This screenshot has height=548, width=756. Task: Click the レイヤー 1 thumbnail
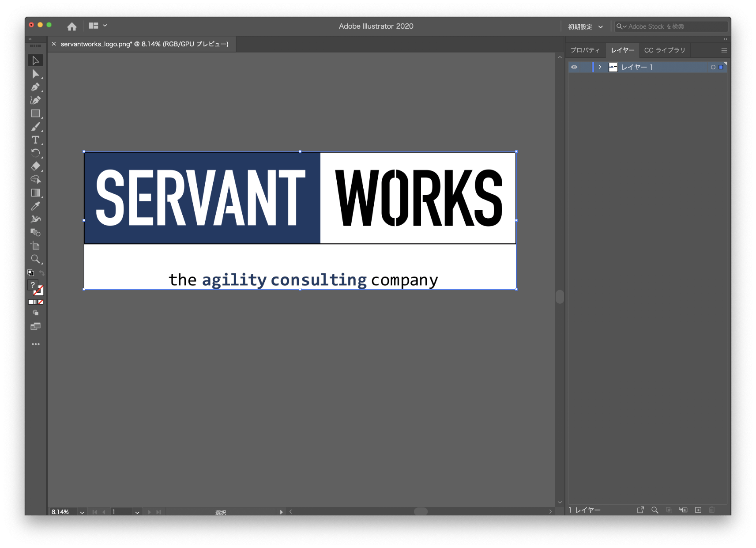click(x=613, y=67)
